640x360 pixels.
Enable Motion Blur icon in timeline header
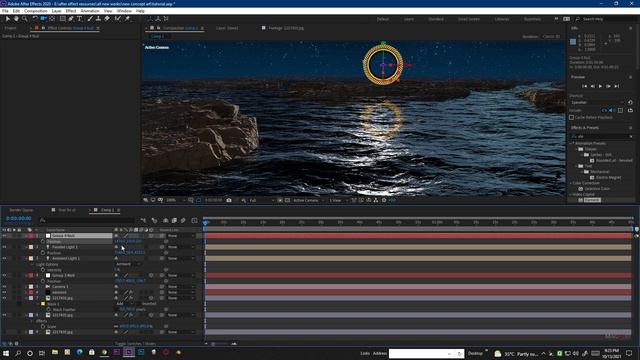click(183, 220)
